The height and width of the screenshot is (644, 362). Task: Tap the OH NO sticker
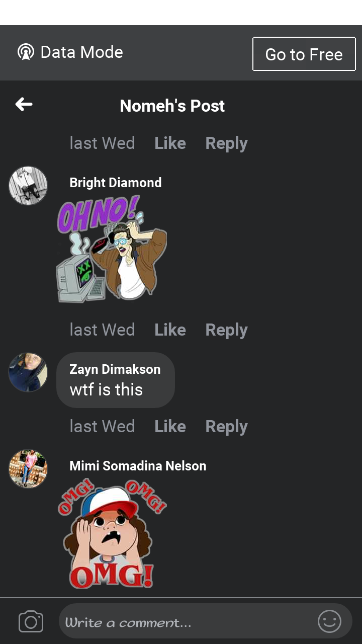[x=112, y=249]
